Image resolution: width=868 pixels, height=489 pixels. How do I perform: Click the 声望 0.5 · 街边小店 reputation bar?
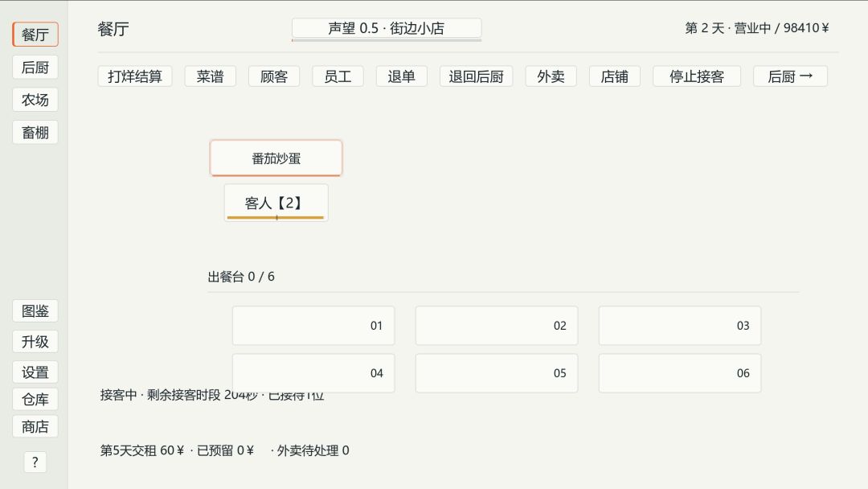pos(387,29)
